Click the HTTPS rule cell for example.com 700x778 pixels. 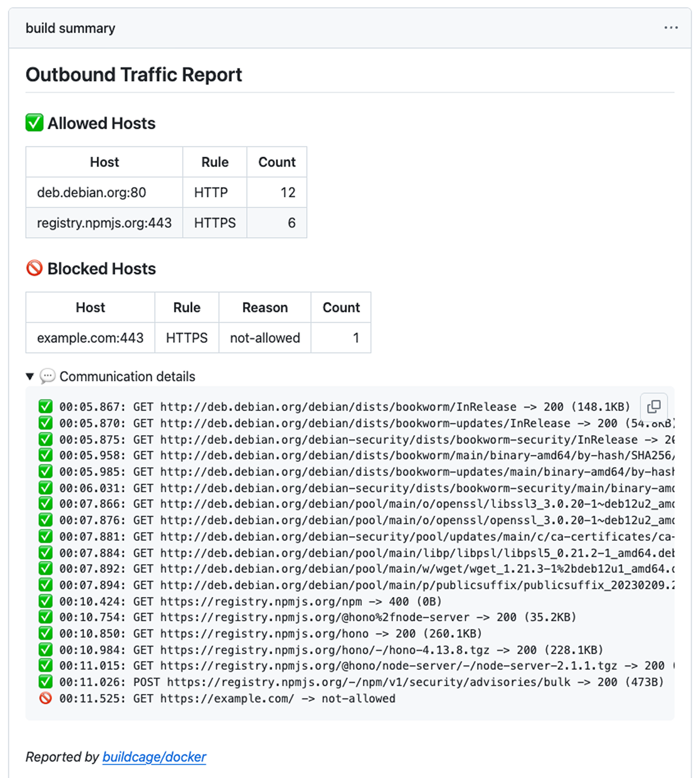tap(187, 338)
